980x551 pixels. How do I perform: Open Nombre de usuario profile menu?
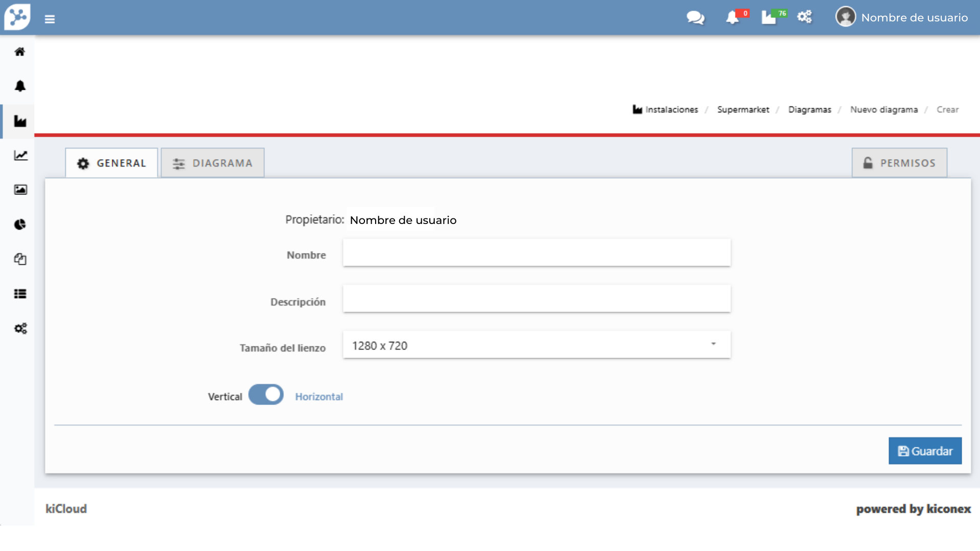click(x=902, y=18)
